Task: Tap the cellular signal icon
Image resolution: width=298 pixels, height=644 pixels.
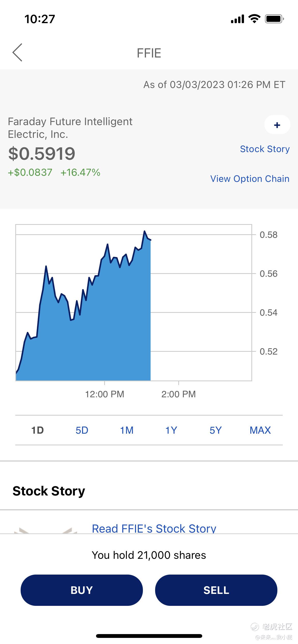Action: 237,19
